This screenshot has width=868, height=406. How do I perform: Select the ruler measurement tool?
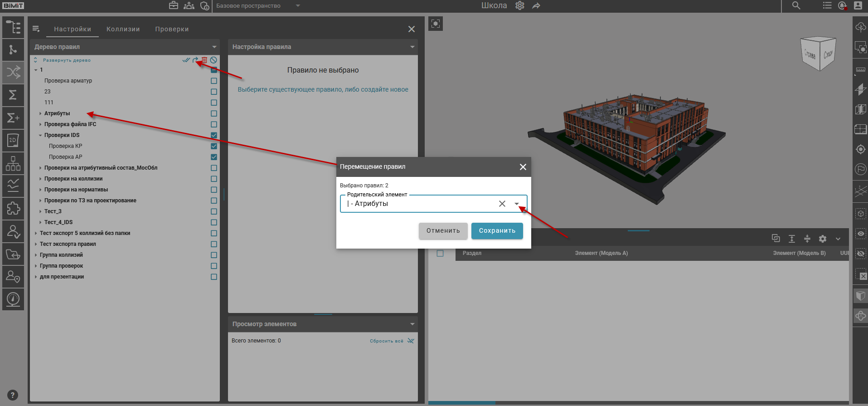point(860,70)
